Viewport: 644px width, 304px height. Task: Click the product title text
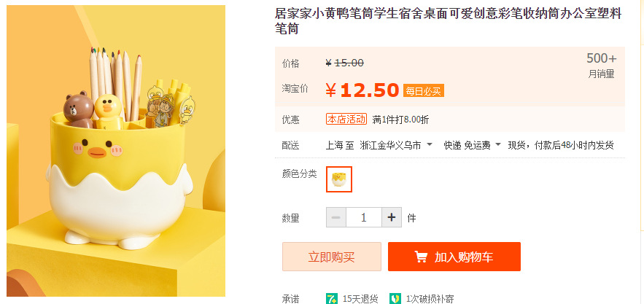[448, 21]
